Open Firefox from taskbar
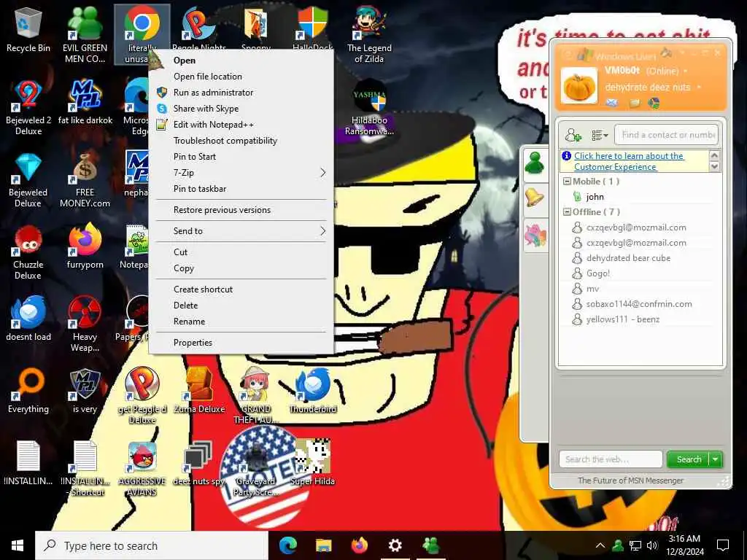The image size is (747, 560). click(359, 545)
